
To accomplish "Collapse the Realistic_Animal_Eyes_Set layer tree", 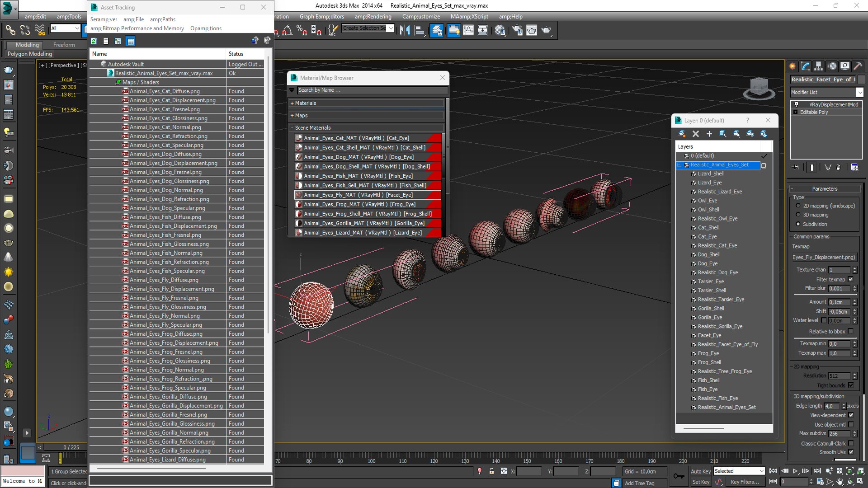I will click(x=679, y=165).
